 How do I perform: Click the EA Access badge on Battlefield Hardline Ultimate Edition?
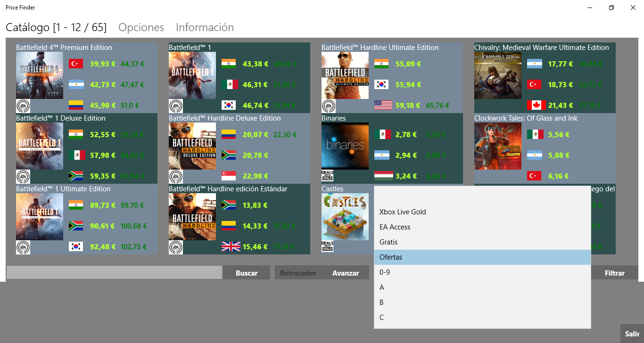(x=329, y=106)
